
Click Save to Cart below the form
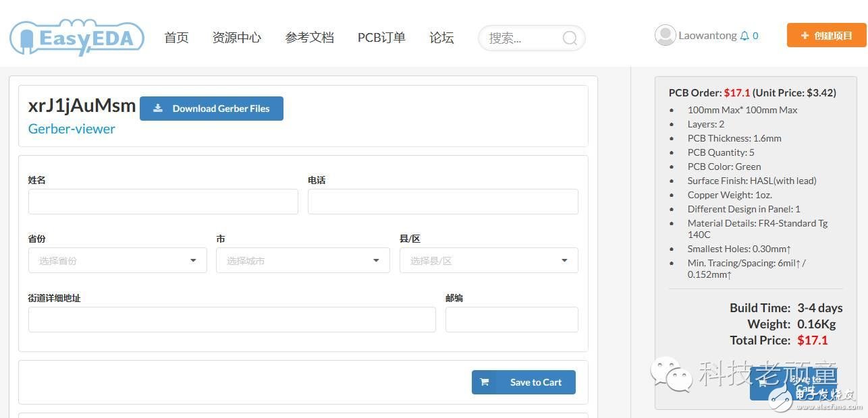coord(523,382)
